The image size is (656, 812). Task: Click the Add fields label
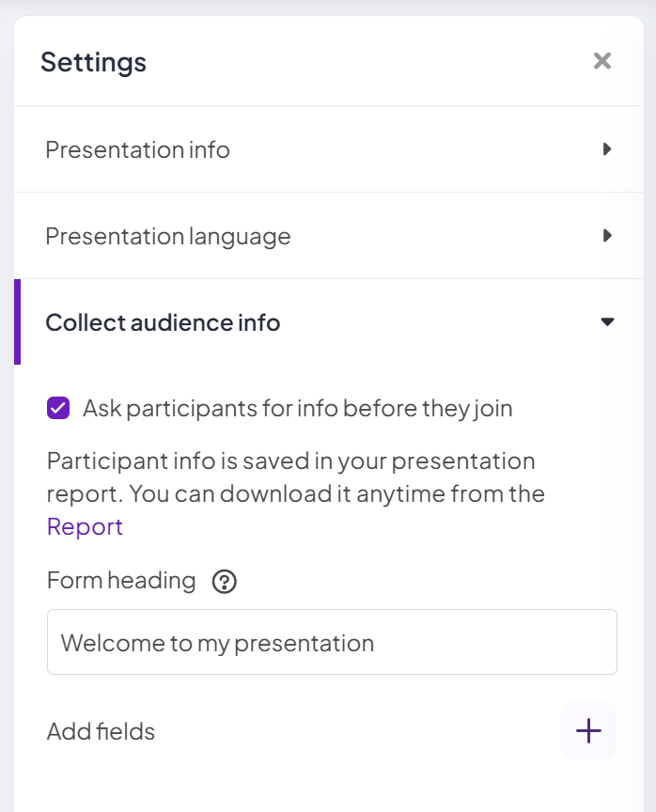tap(101, 731)
